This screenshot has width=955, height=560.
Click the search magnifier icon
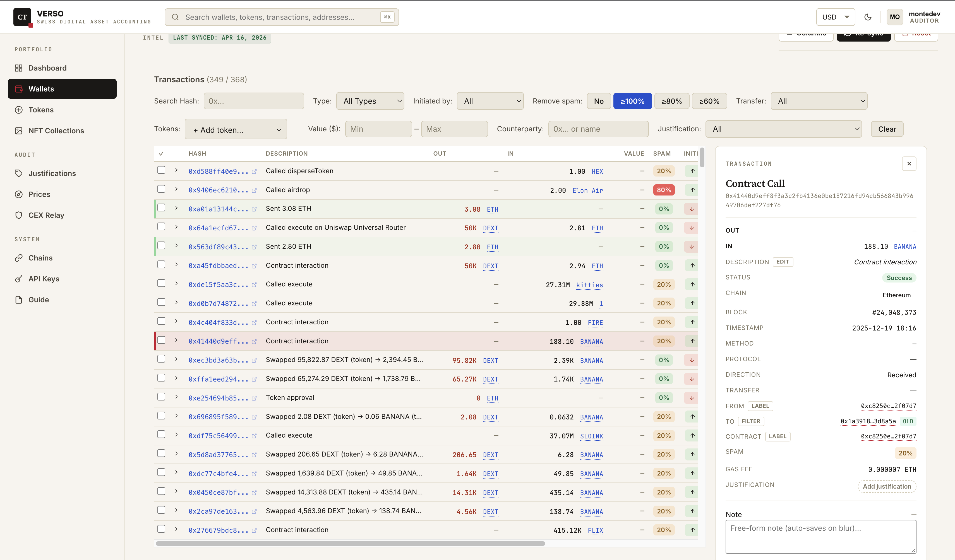click(175, 17)
